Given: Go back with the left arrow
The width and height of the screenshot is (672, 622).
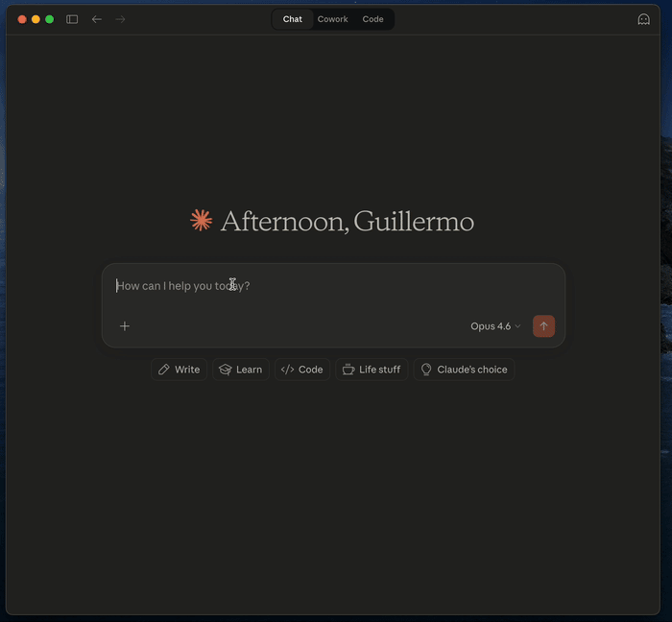Looking at the screenshot, I should click(x=97, y=19).
